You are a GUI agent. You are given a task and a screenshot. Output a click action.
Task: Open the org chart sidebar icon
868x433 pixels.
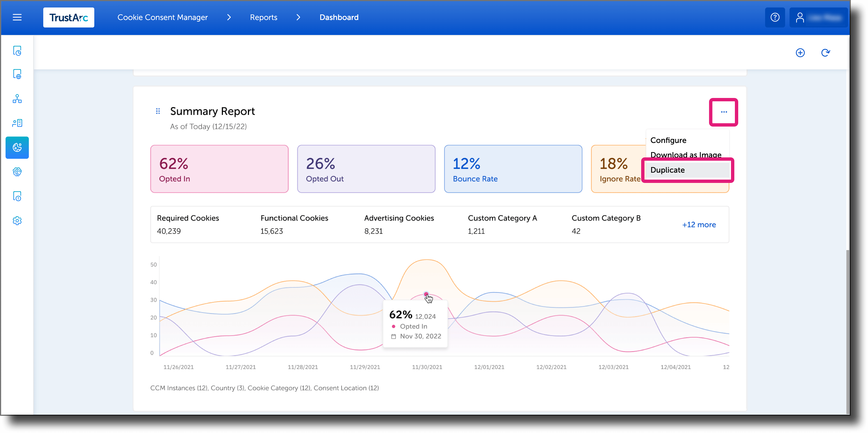[x=17, y=99]
